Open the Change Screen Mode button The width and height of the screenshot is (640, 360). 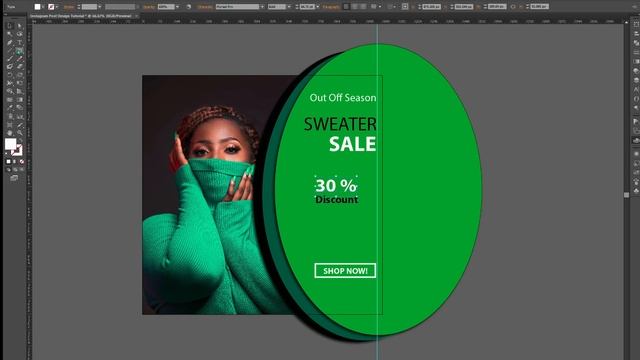pyautogui.click(x=14, y=178)
